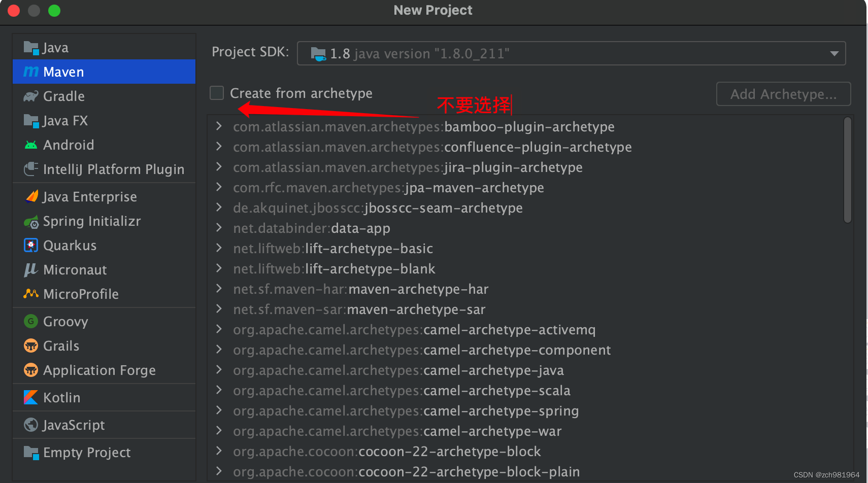Viewport: 868px width, 483px height.
Task: Select JavaScript label in sidebar
Action: (x=74, y=425)
